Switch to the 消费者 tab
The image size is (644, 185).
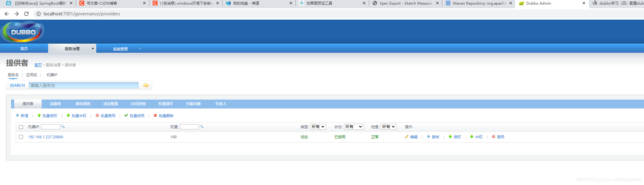[x=55, y=104]
